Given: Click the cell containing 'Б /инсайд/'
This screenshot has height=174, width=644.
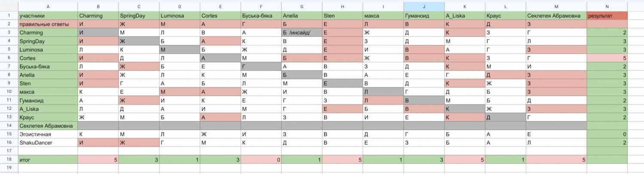Looking at the screenshot, I should 302,33.
